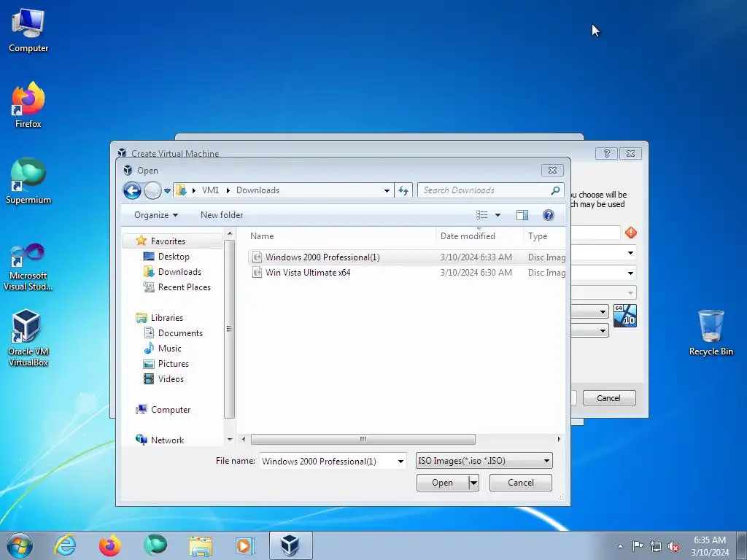
Task: Open the Microsoft Visual Studio desktop shortcut
Action: [x=28, y=267]
